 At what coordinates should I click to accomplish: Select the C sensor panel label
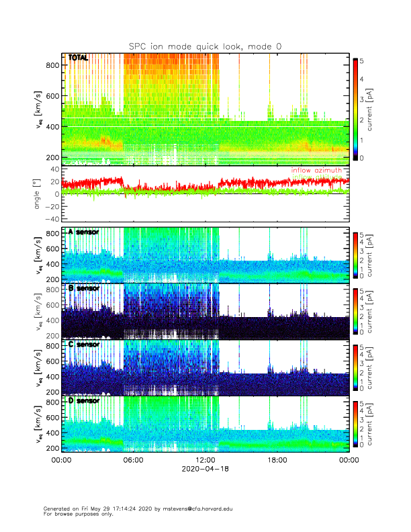coord(84,345)
